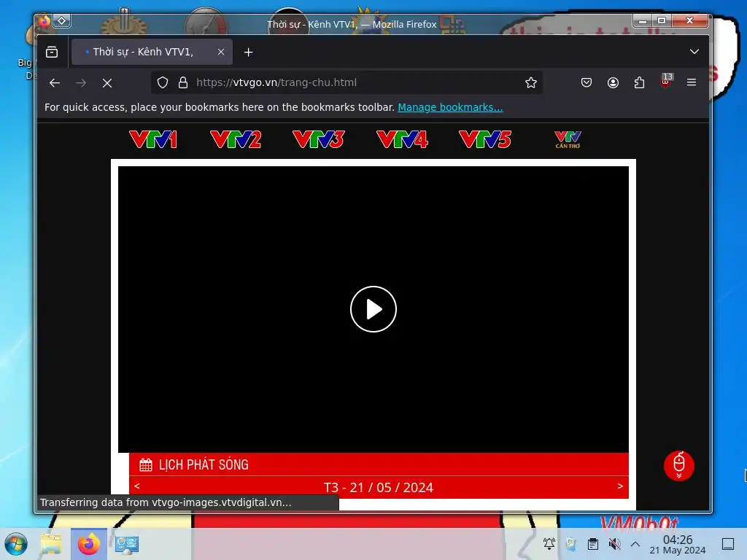Click the show desktop button
747x560 pixels.
click(728, 543)
